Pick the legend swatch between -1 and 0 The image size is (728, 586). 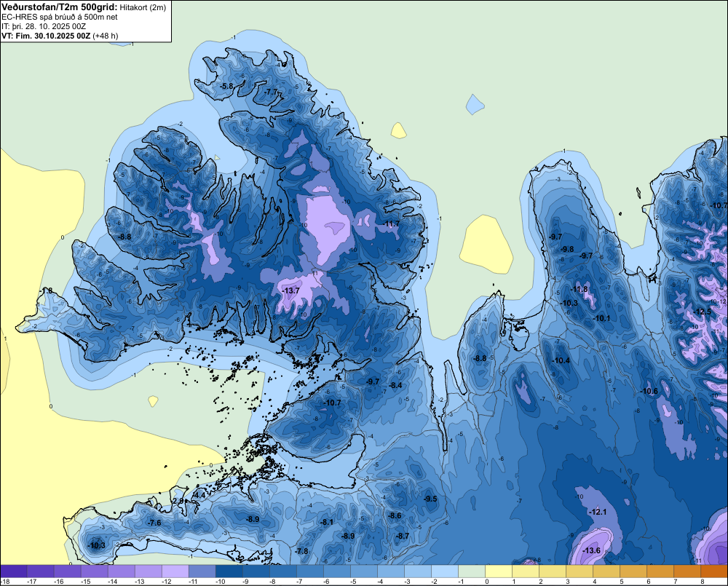click(472, 571)
